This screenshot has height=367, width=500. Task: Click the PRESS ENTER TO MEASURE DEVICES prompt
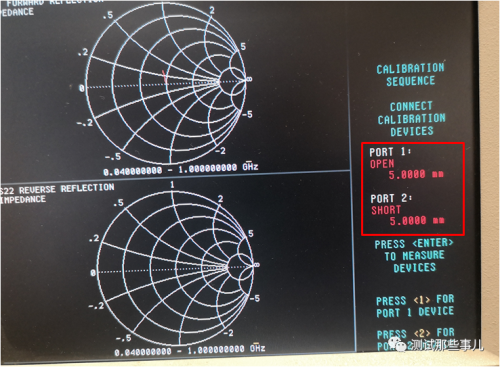coord(414,256)
